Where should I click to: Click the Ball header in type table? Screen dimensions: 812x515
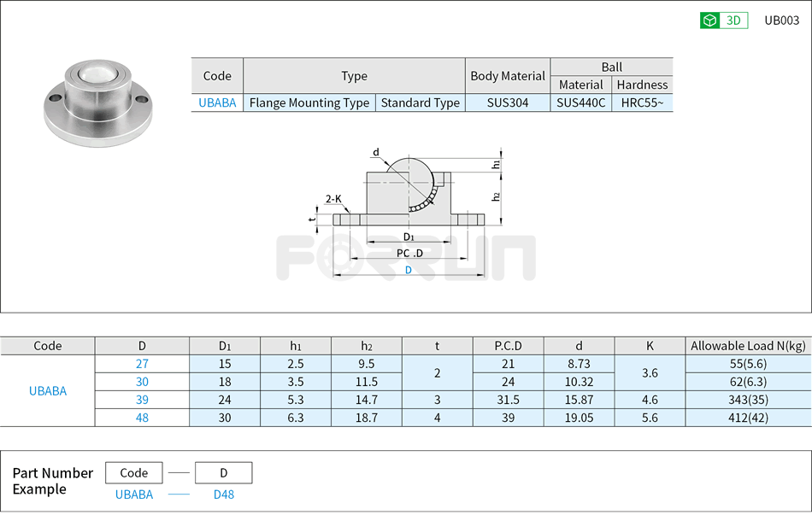coord(612,67)
